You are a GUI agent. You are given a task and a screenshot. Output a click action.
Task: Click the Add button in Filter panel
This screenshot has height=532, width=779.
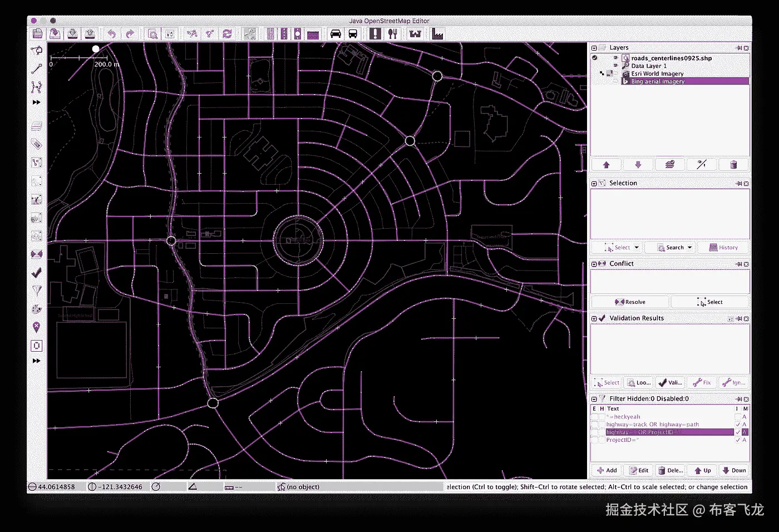pyautogui.click(x=607, y=471)
